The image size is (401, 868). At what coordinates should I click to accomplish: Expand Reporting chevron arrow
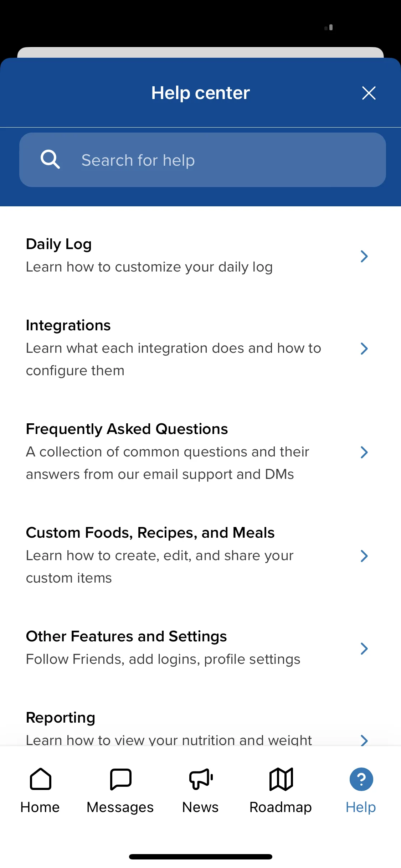(364, 740)
